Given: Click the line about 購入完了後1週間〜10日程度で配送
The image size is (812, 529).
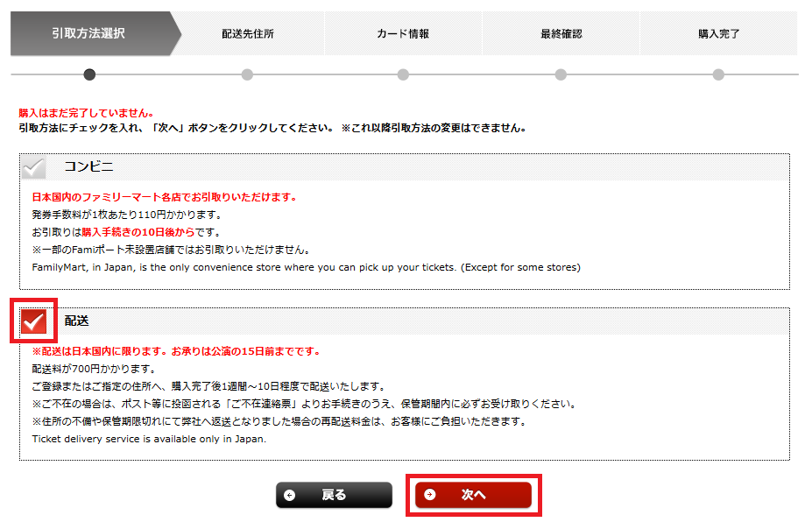Looking at the screenshot, I should click(208, 386).
